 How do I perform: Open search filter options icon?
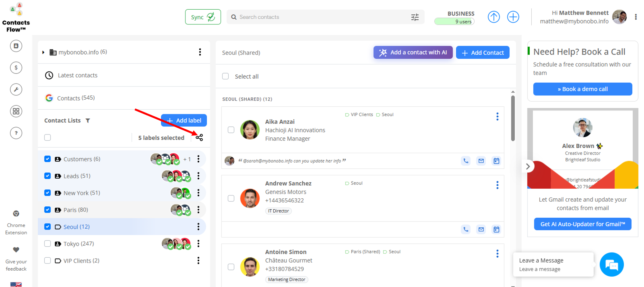(x=415, y=17)
